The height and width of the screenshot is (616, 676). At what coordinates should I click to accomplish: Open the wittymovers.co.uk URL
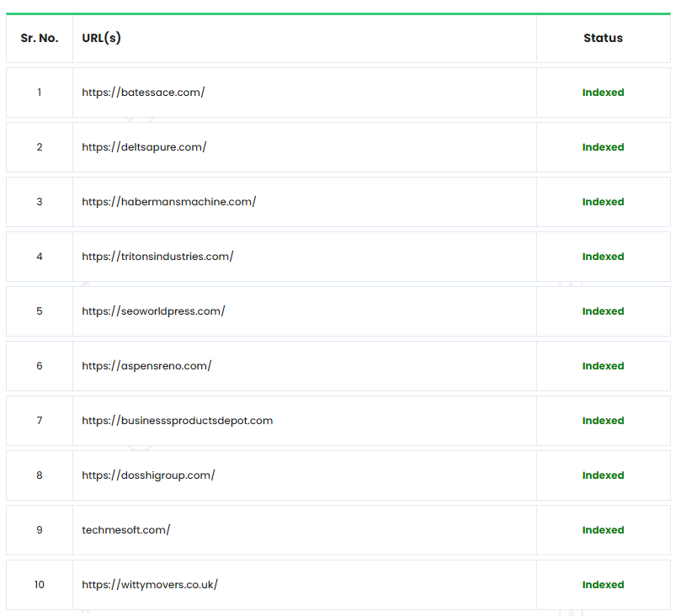[x=150, y=585]
